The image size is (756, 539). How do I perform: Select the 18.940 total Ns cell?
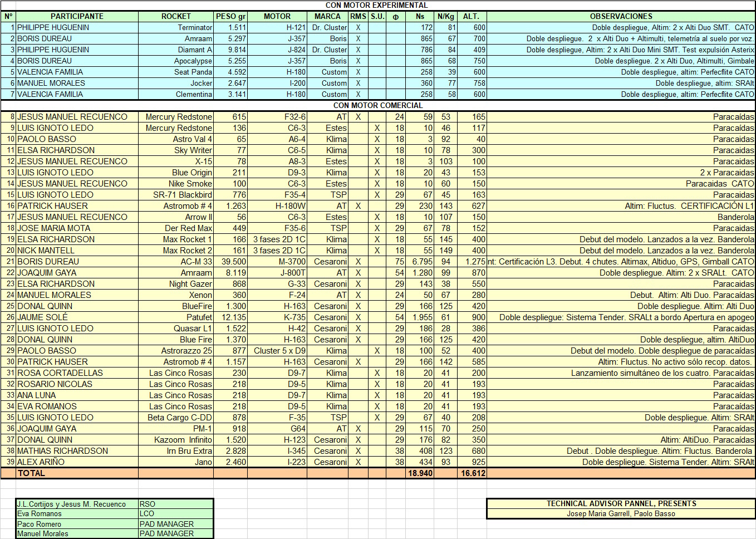[x=420, y=473]
